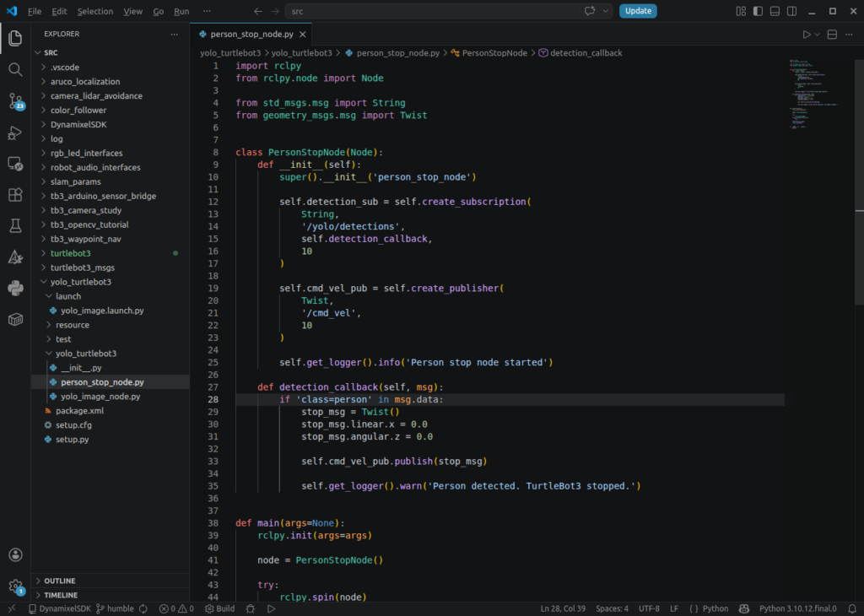Go back in navigation history
Viewport: 864px width, 616px height.
pos(257,11)
